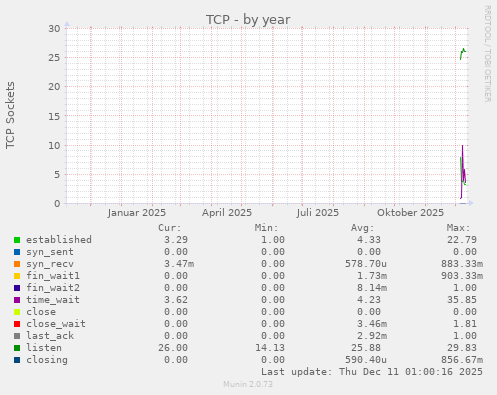
Task: Click time_wait average value 4.23
Action: tap(369, 300)
